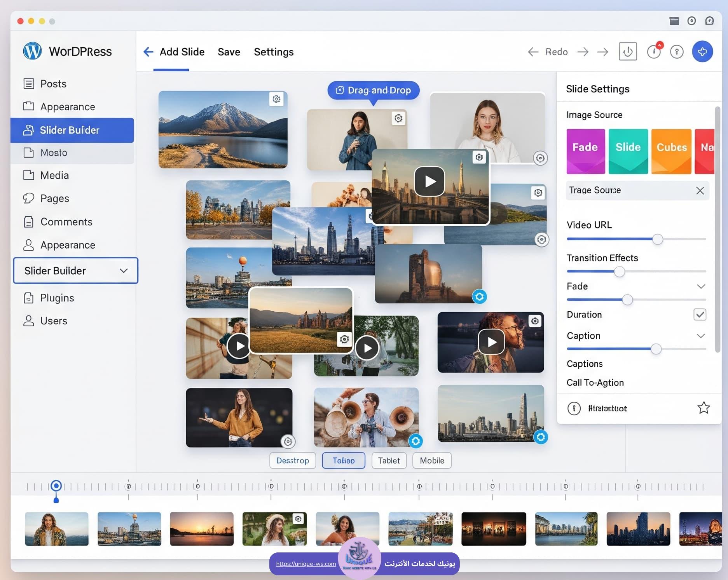Toggle the Duration checkbox

tap(700, 314)
